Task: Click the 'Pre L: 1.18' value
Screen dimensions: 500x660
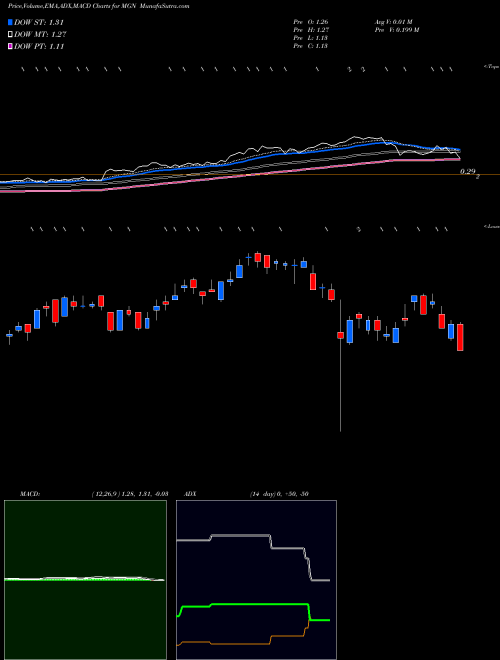Action: pos(311,38)
